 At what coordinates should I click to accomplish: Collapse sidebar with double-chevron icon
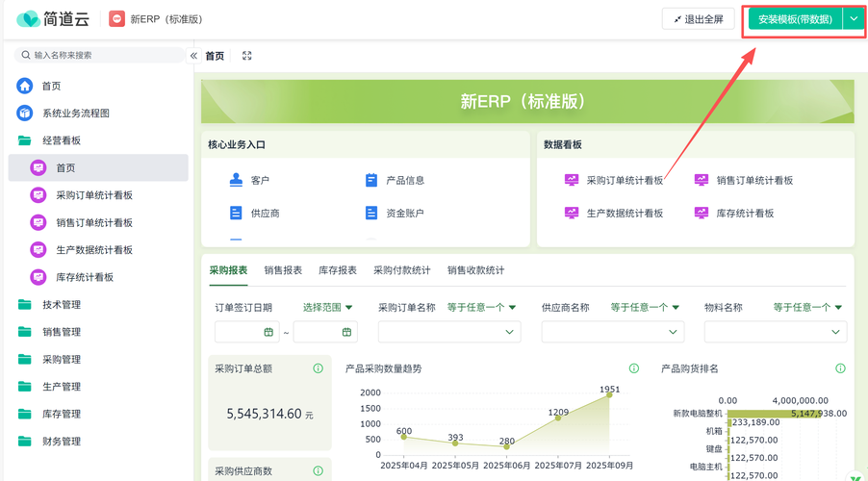click(193, 56)
